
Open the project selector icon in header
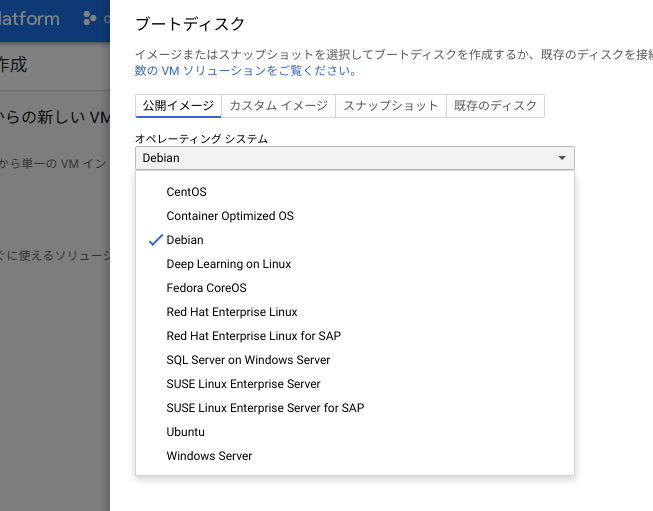tap(90, 18)
